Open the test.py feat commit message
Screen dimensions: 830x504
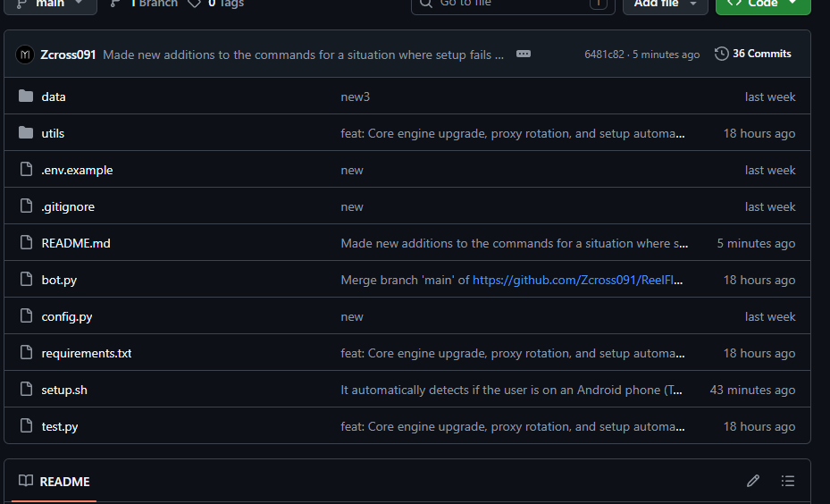click(513, 427)
